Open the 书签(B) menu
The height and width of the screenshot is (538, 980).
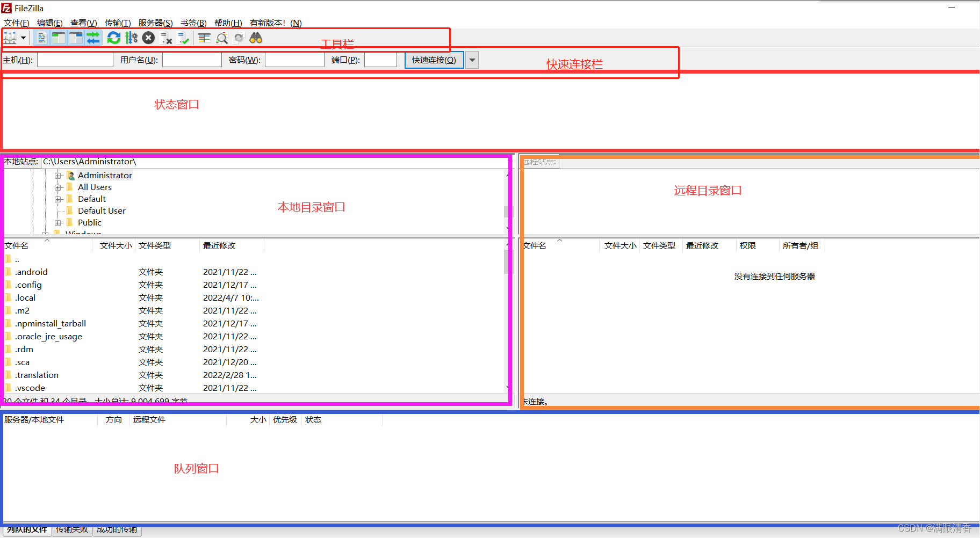(193, 23)
